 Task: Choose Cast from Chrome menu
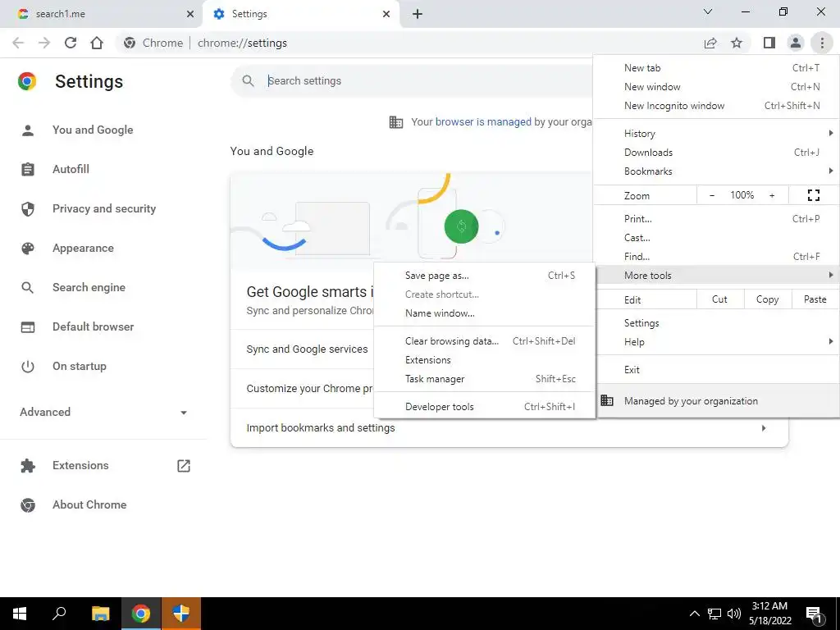click(716, 238)
